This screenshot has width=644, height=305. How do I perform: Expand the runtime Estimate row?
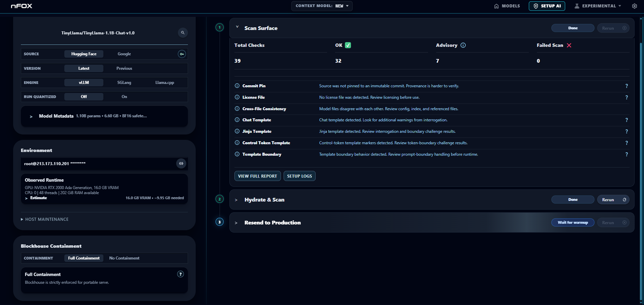36,198
